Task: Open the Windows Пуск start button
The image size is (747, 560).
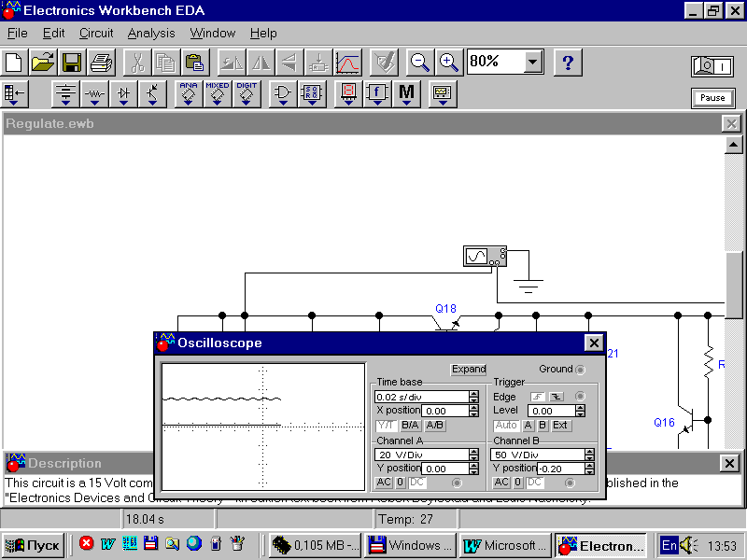Action: point(34,545)
